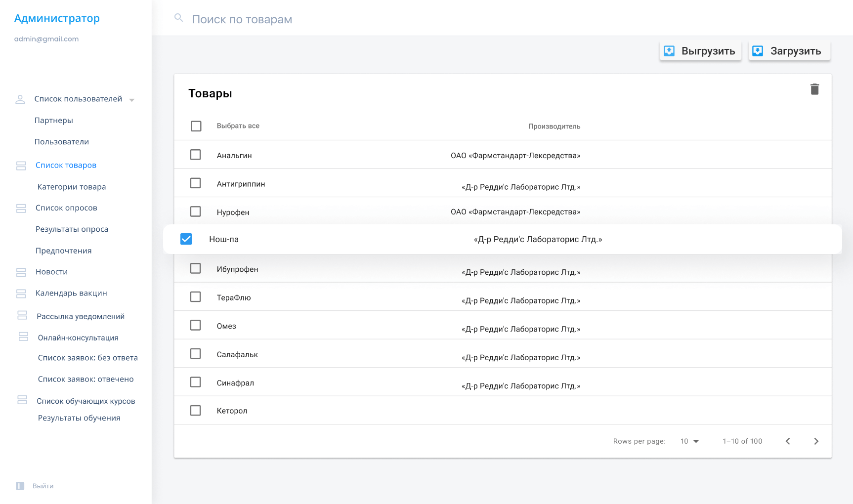Click the Омез product name
Screen dimensions: 853x504
[226, 326]
